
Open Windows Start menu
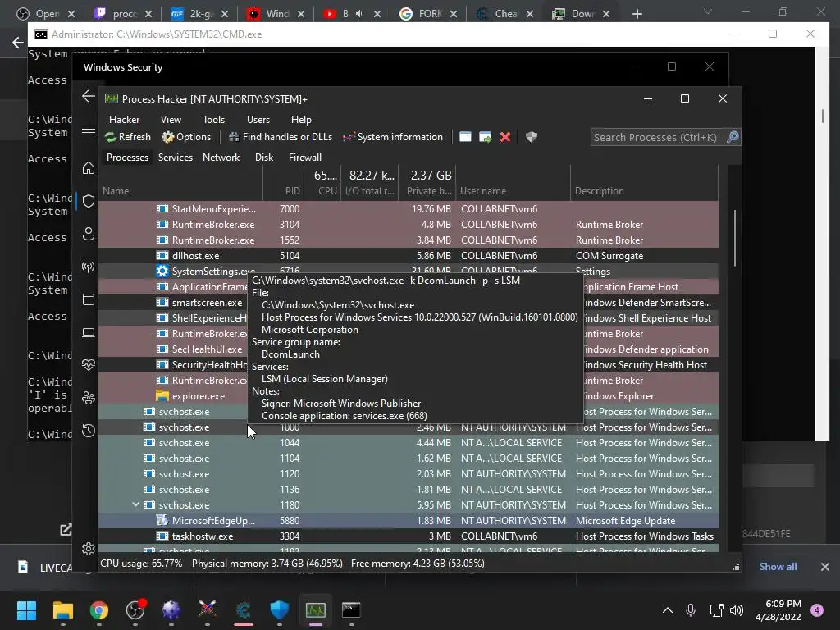[26, 610]
